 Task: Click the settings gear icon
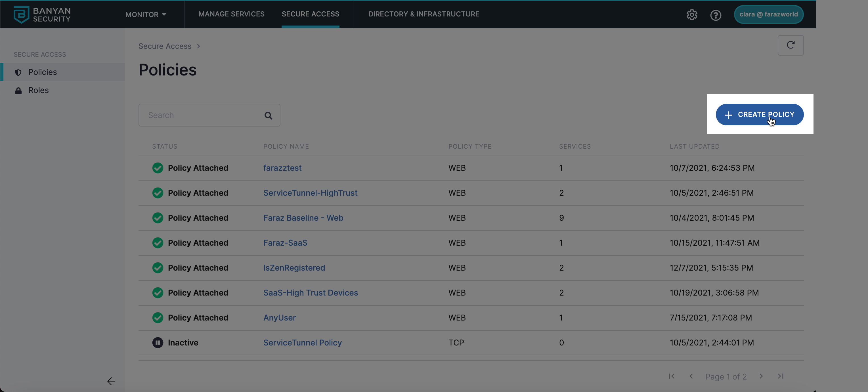(x=692, y=15)
